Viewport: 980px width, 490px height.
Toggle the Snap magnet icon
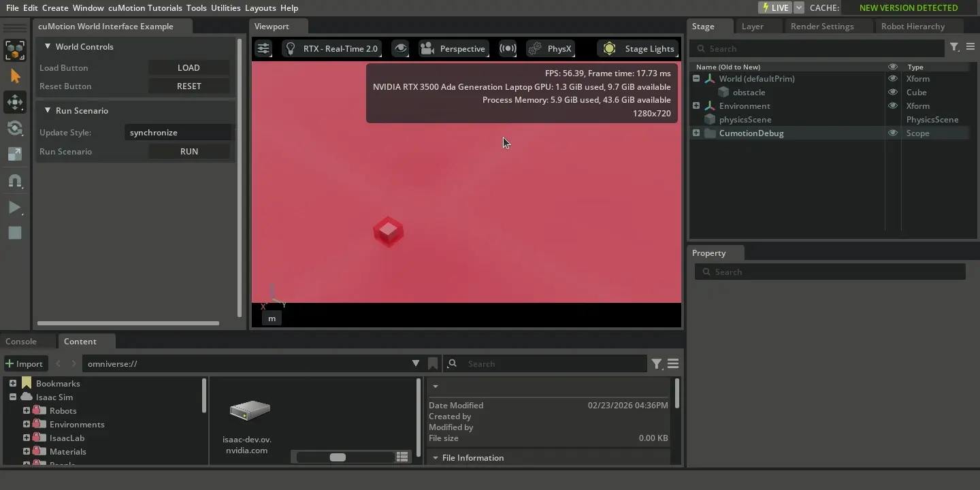[15, 181]
